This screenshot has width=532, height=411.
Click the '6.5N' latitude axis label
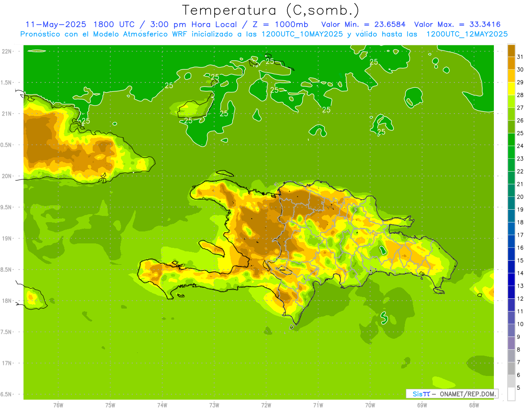6,394
